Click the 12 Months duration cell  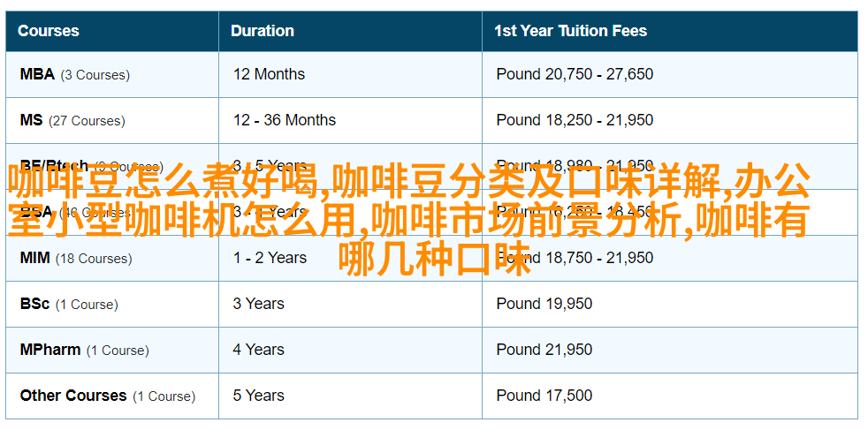click(269, 74)
